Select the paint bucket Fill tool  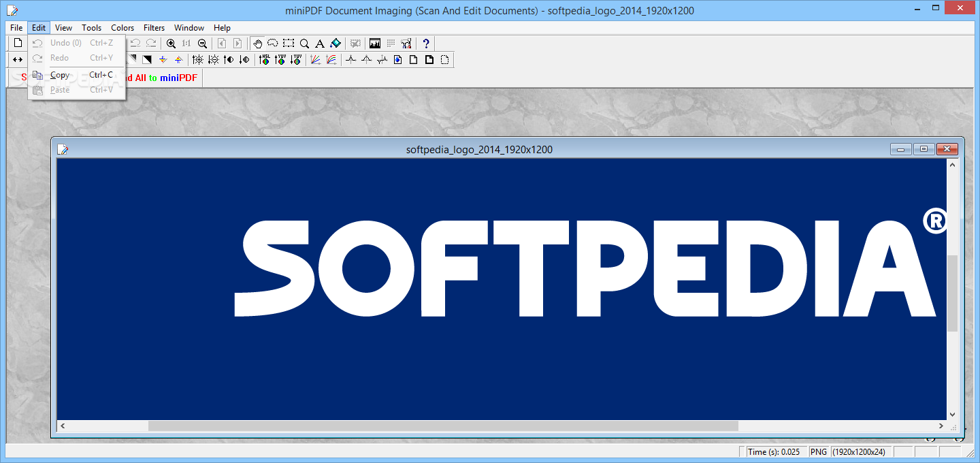335,43
